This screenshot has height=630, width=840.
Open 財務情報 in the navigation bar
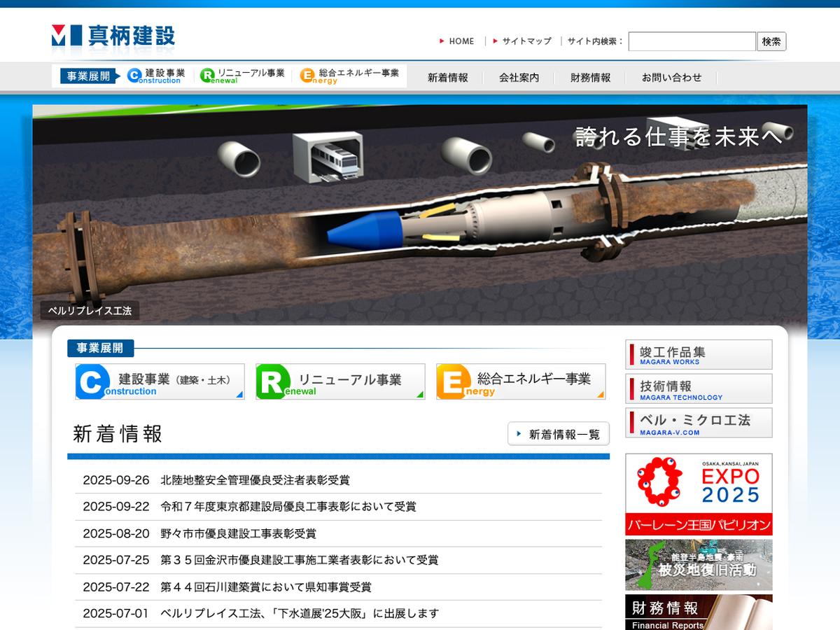tap(590, 78)
